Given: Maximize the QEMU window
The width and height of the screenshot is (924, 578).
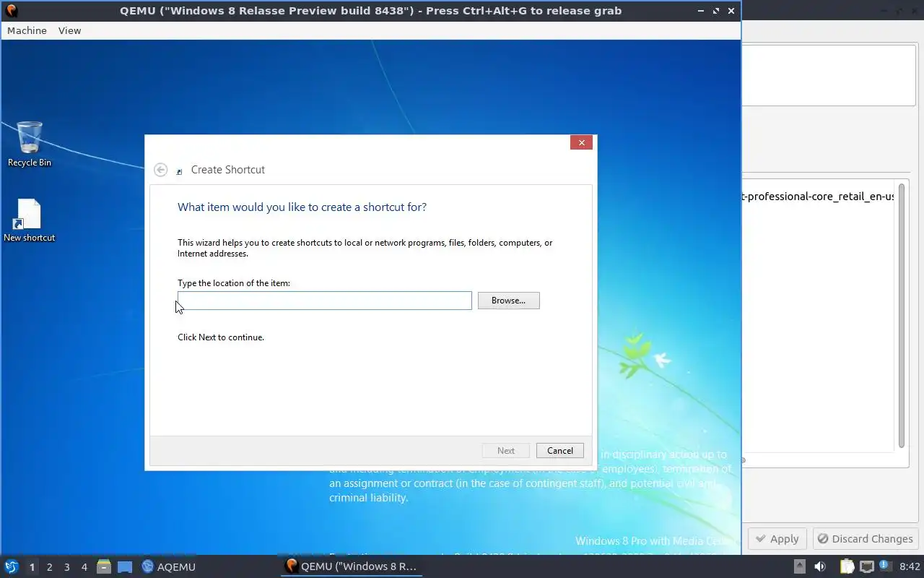Looking at the screenshot, I should [716, 11].
